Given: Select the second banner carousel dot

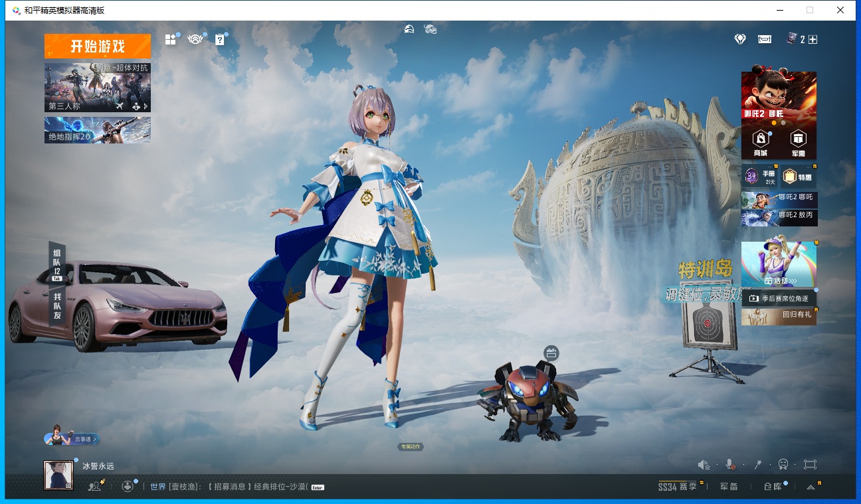Looking at the screenshot, I should pyautogui.click(x=783, y=123).
